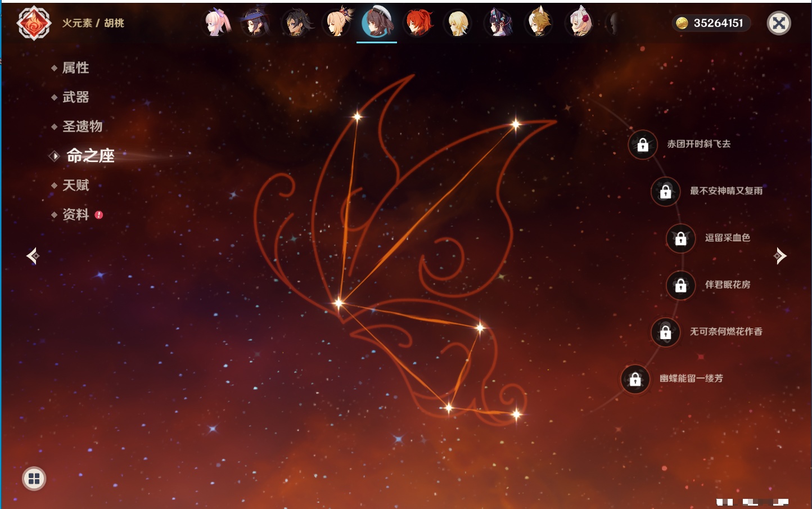Click the text 逗留采血色
Viewport: 812px width, 509px height.
pos(728,237)
